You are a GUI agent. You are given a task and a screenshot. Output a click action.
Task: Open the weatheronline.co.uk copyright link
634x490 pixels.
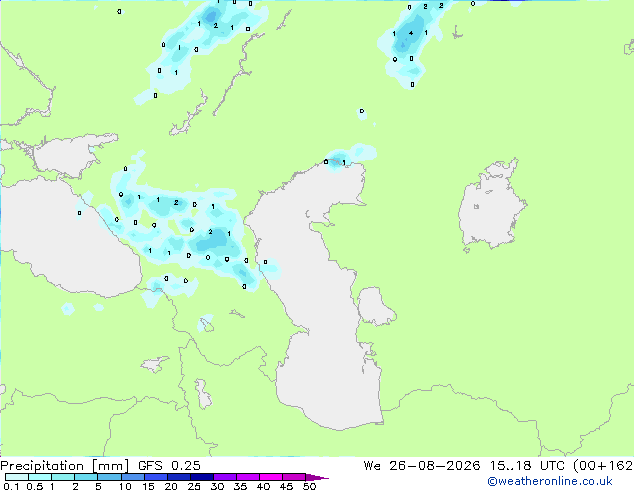(x=550, y=481)
